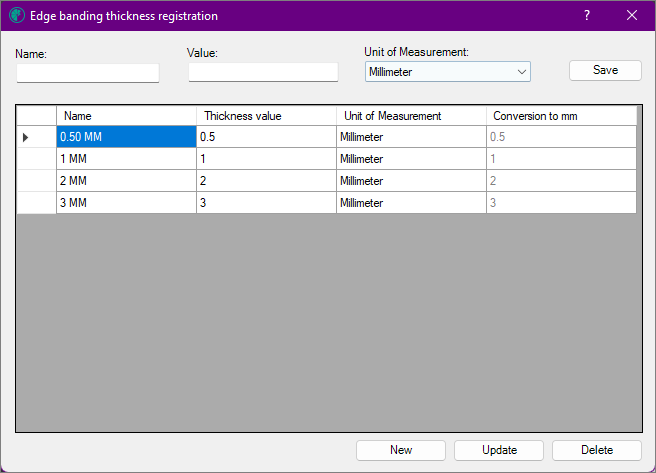Click the row header of 1 MM row

(x=36, y=159)
